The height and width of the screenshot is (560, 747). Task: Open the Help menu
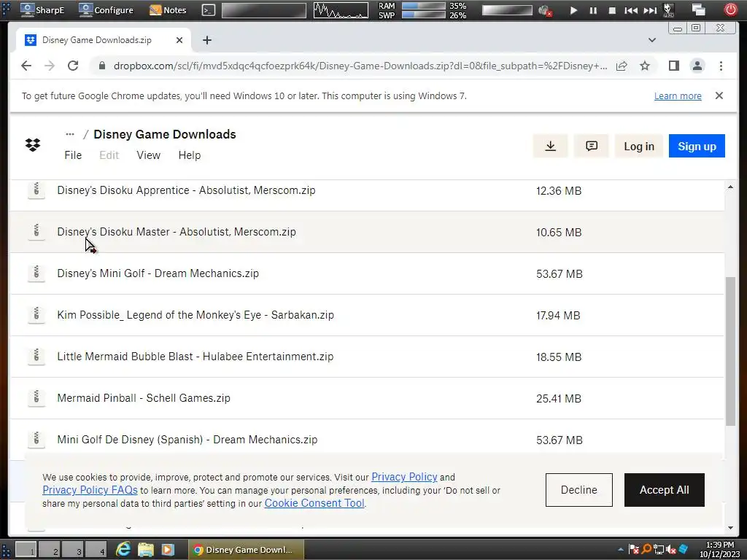tap(189, 155)
